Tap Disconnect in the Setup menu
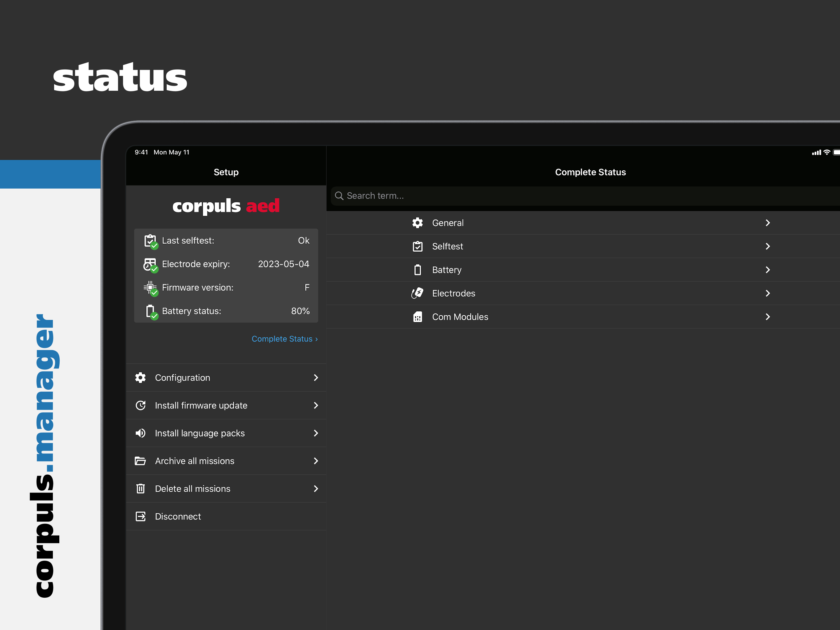840x630 pixels. [x=226, y=516]
